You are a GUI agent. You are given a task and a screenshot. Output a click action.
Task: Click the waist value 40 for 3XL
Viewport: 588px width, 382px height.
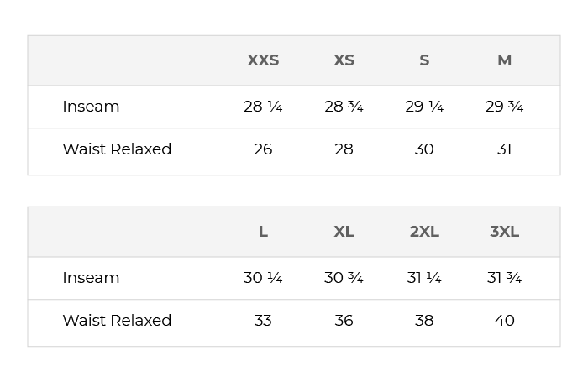[504, 321]
